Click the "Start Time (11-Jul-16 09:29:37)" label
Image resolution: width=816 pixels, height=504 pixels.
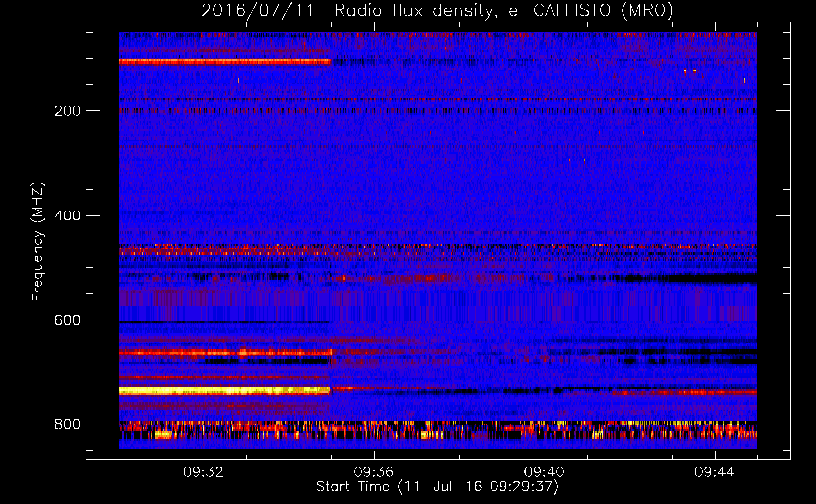[x=437, y=487]
